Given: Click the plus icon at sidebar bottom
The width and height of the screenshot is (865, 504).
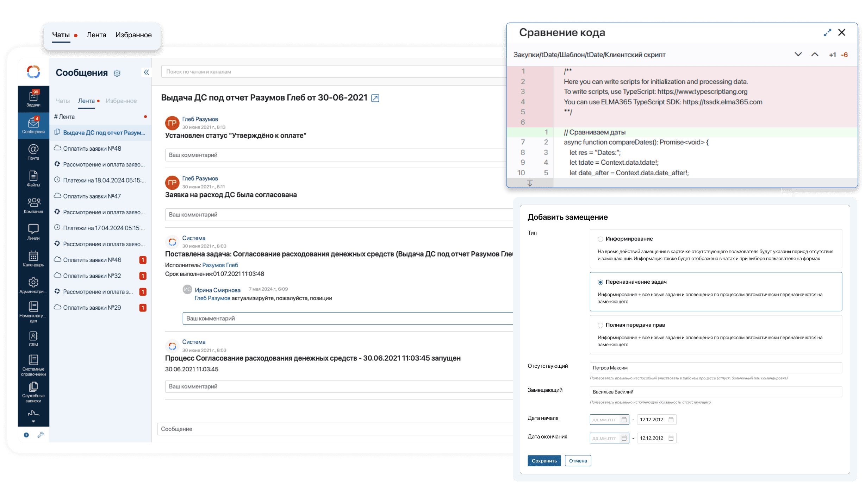Looking at the screenshot, I should click(26, 435).
